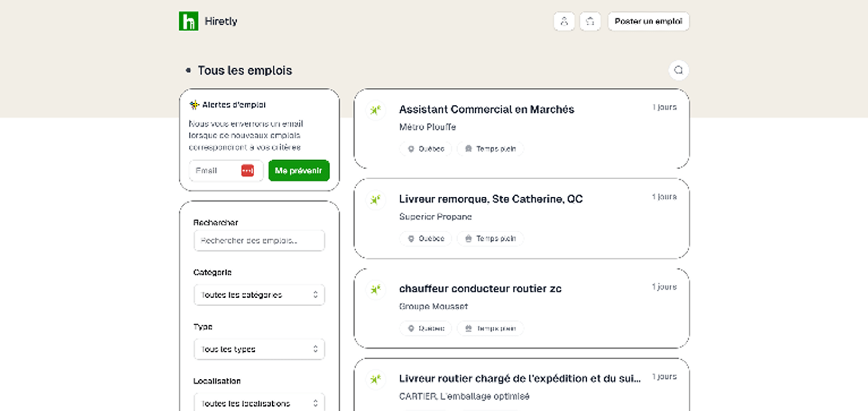Viewport: 868px width, 411px height.
Task: Expand the Catégorie dropdown
Action: click(259, 295)
